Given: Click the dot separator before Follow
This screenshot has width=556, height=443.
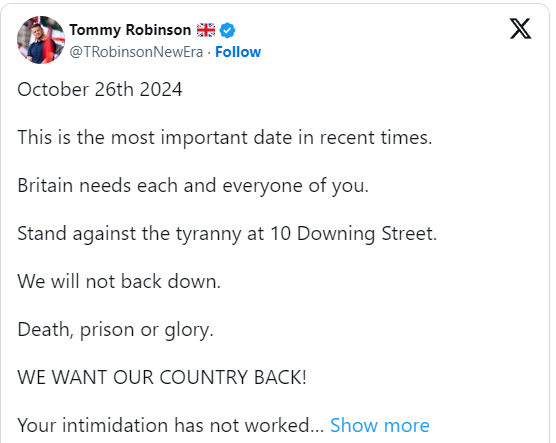Looking at the screenshot, I should [x=209, y=52].
